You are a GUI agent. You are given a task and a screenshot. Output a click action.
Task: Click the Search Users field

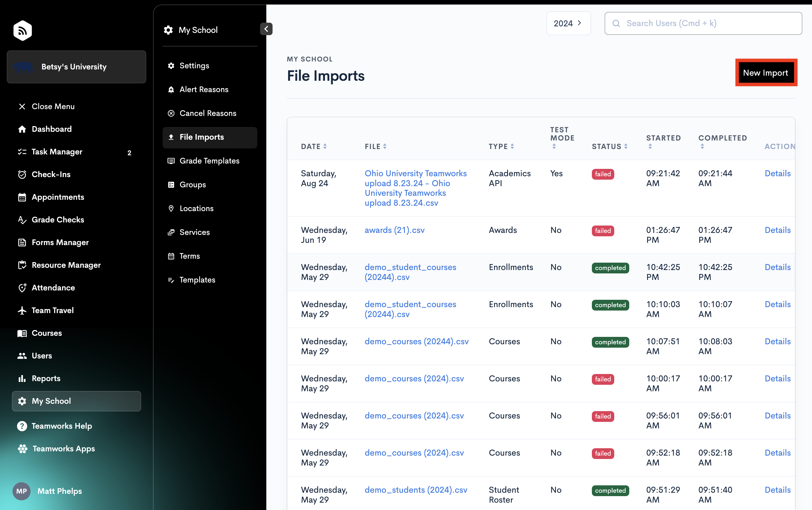point(703,23)
